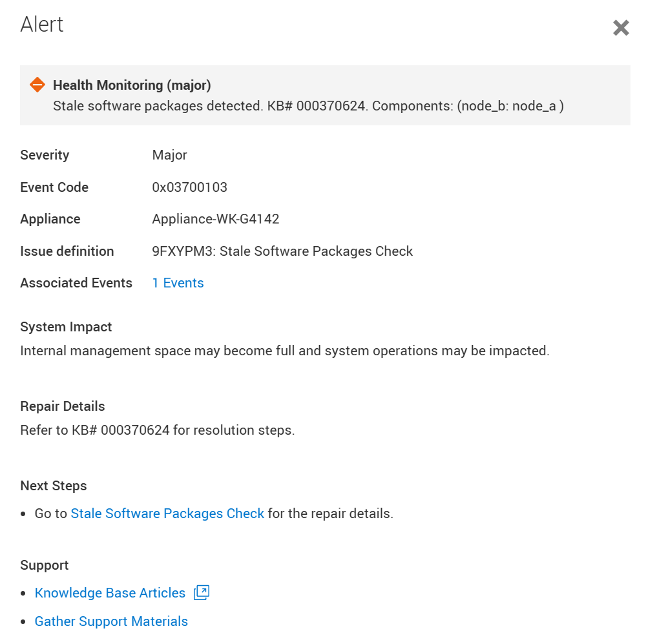This screenshot has height=644, width=646.
Task: Select the Severity label
Action: (44, 155)
